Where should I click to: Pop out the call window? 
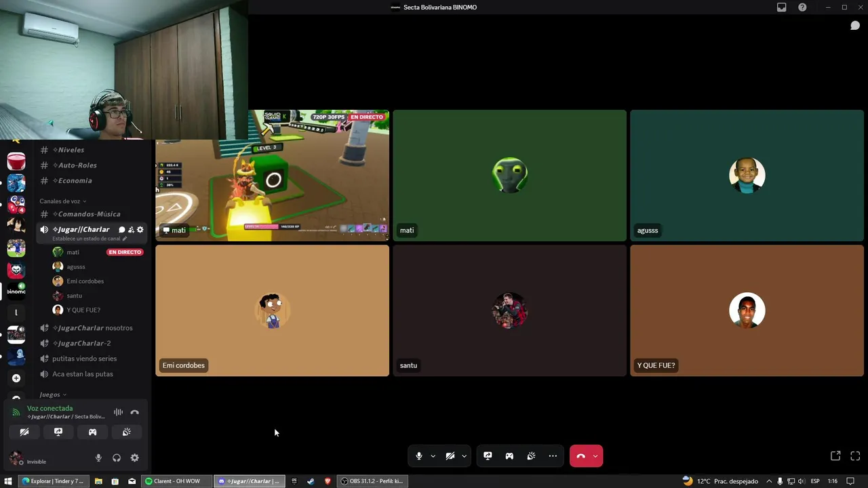coord(835,456)
